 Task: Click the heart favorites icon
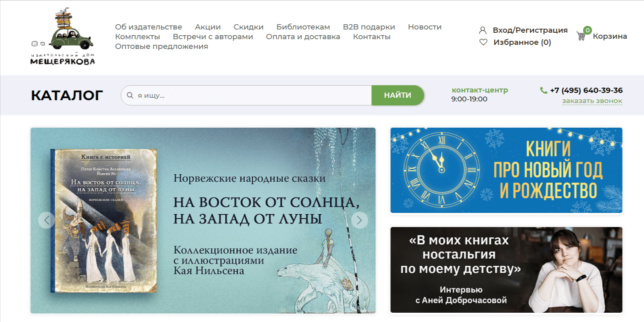(483, 42)
